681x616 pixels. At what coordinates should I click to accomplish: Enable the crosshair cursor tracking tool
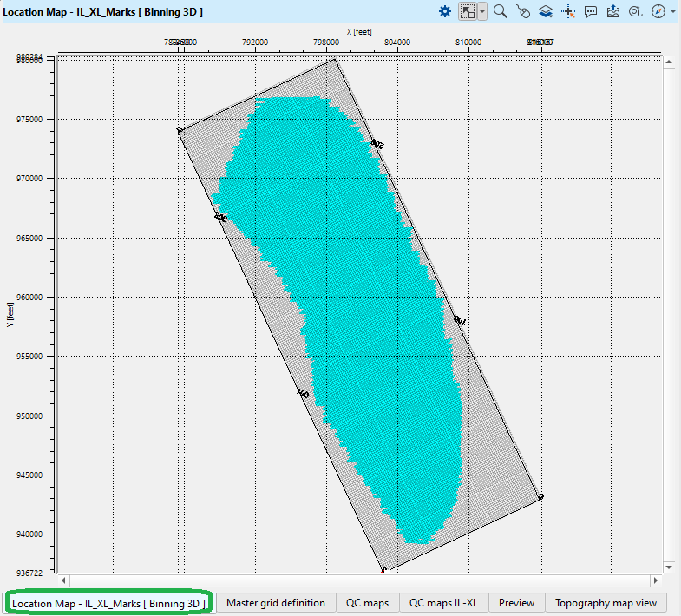point(569,11)
